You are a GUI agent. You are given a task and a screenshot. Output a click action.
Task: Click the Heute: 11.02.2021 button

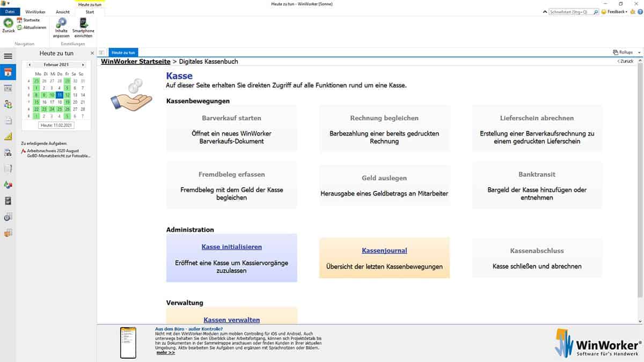(x=56, y=125)
